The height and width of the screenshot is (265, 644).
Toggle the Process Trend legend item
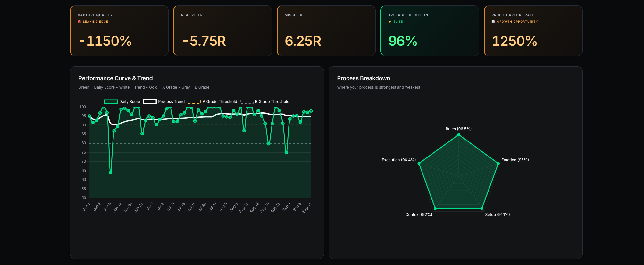point(164,102)
